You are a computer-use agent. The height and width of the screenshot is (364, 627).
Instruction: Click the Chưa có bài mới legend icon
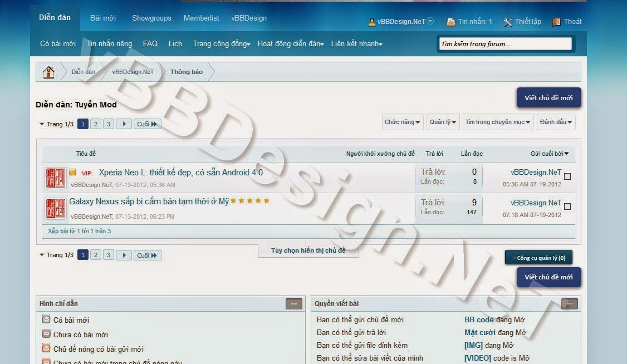46,333
